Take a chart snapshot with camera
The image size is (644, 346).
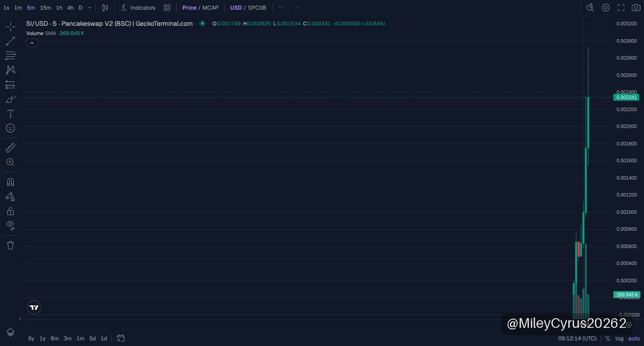[636, 8]
